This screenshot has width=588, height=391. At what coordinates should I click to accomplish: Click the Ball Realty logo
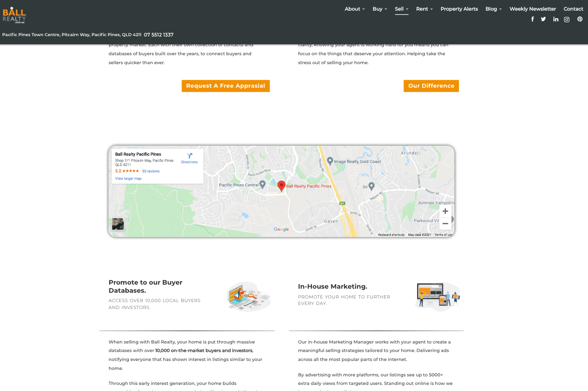[14, 14]
